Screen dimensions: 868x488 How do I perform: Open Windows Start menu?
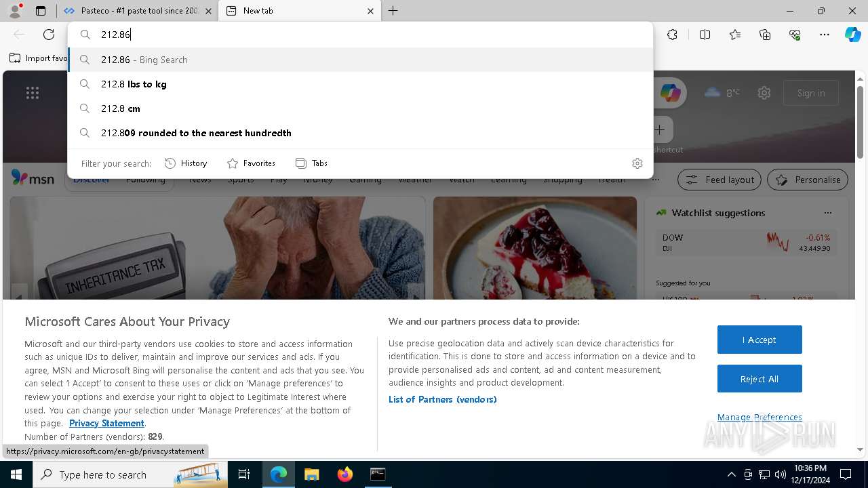click(x=16, y=474)
